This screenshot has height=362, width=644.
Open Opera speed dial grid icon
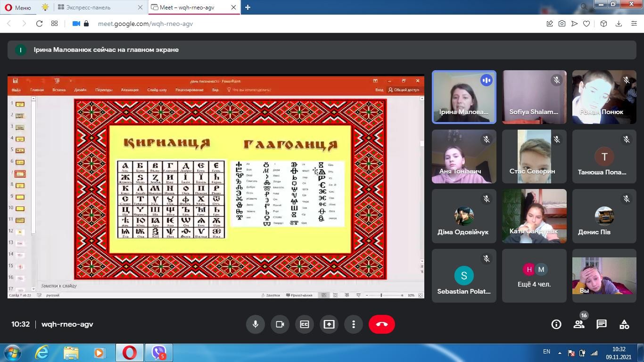click(x=55, y=24)
